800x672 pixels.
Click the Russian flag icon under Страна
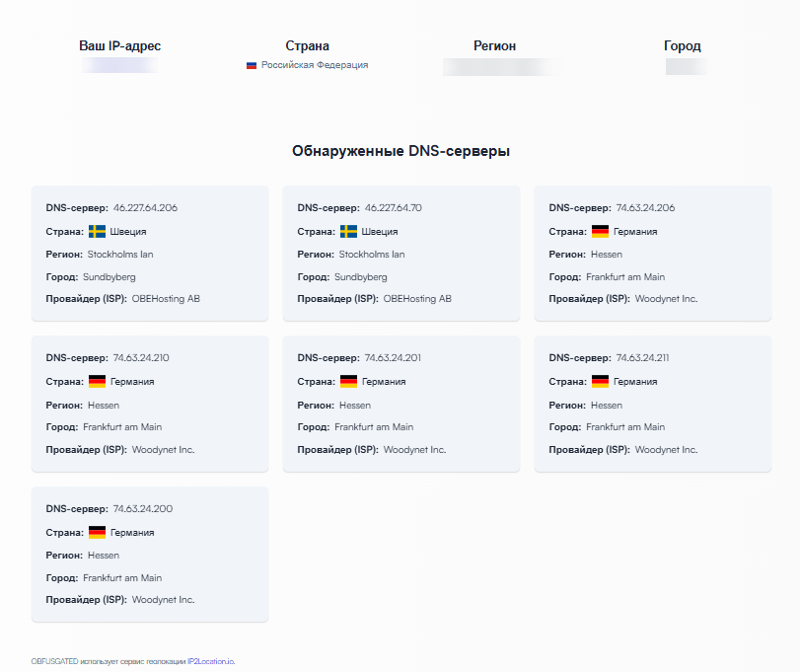coord(252,65)
